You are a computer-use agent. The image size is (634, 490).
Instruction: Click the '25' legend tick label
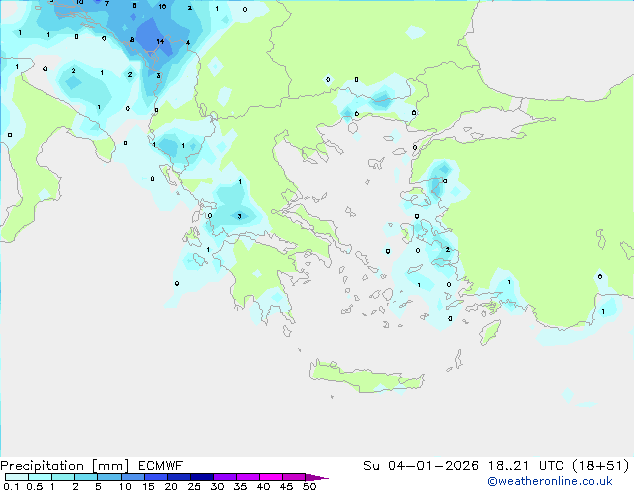[x=194, y=486]
